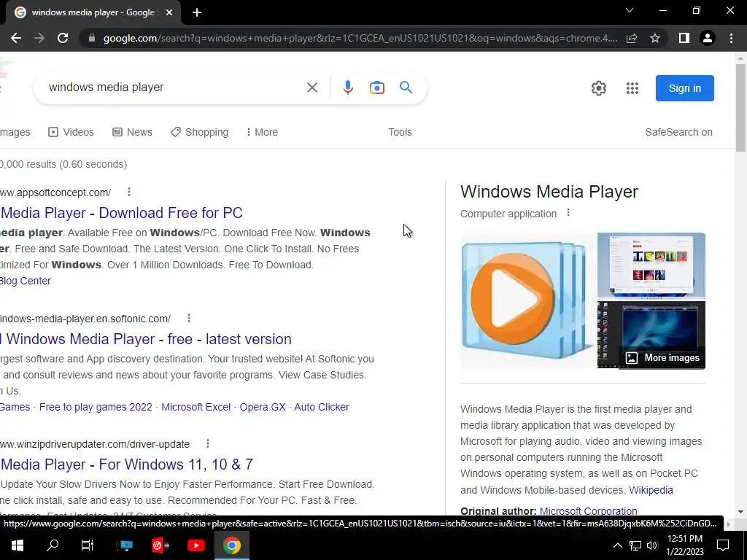Viewport: 747px width, 560px height.
Task: Share this page from address bar
Action: pos(632,38)
